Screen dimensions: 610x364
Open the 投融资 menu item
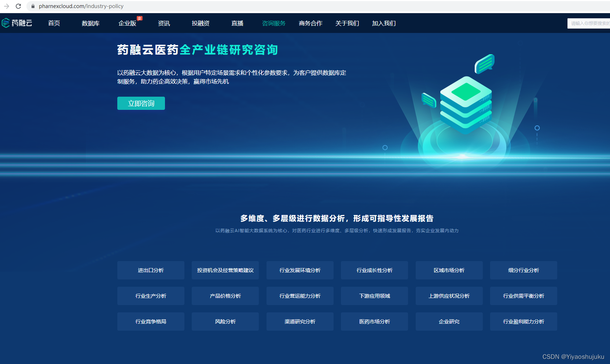pos(201,23)
